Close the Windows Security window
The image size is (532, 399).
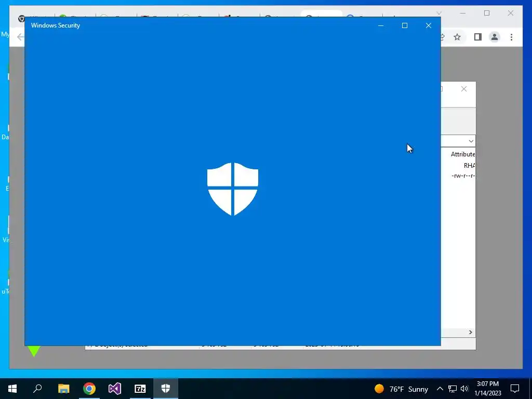(x=429, y=25)
